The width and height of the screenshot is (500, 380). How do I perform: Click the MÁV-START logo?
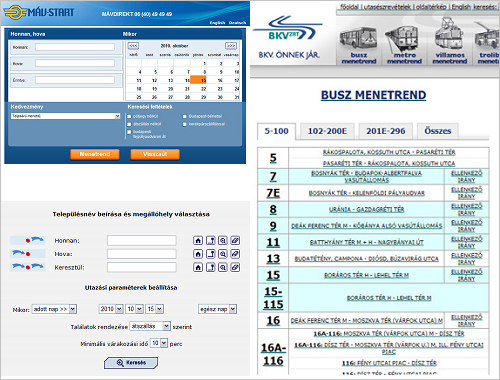coord(39,12)
